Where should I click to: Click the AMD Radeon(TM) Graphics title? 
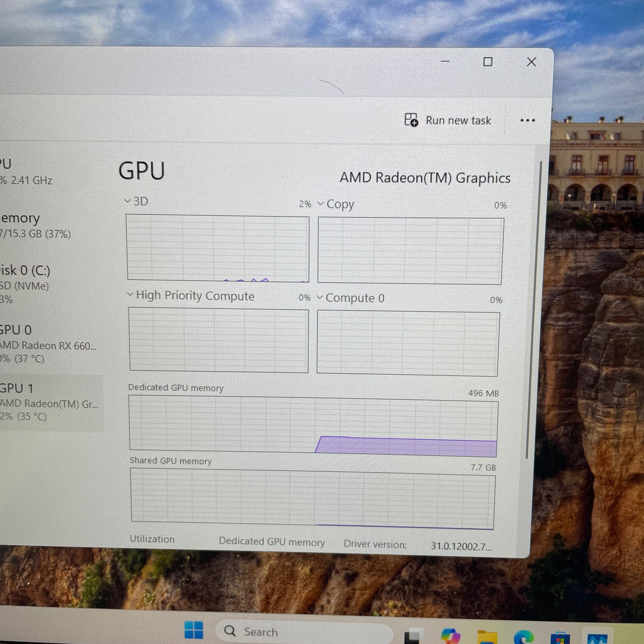click(425, 178)
